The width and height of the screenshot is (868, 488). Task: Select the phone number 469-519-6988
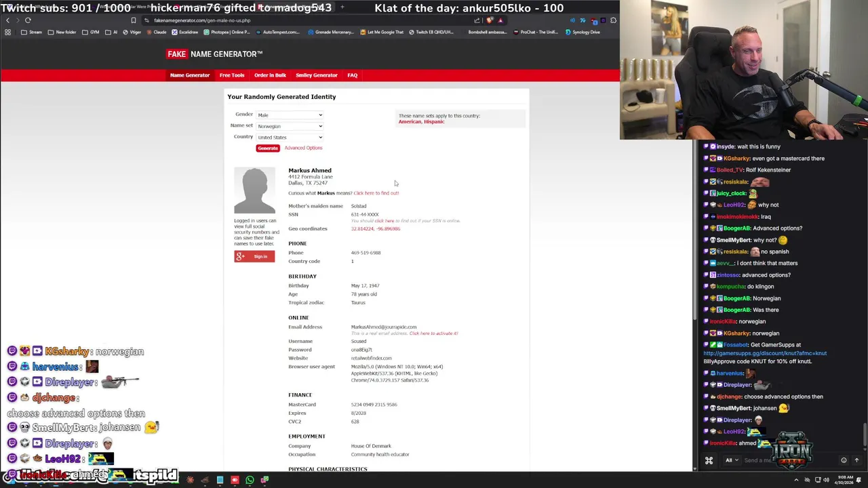pyautogui.click(x=366, y=253)
